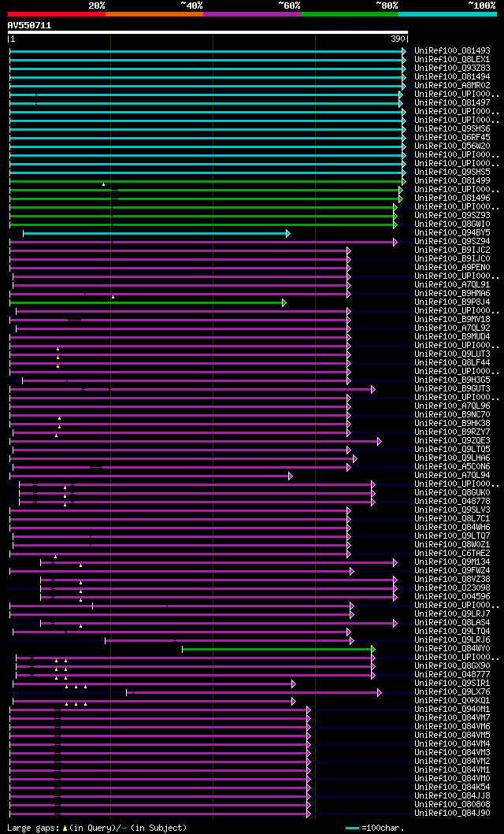
Task: Click the orange segment of the identity legend
Action: pyautogui.click(x=154, y=14)
